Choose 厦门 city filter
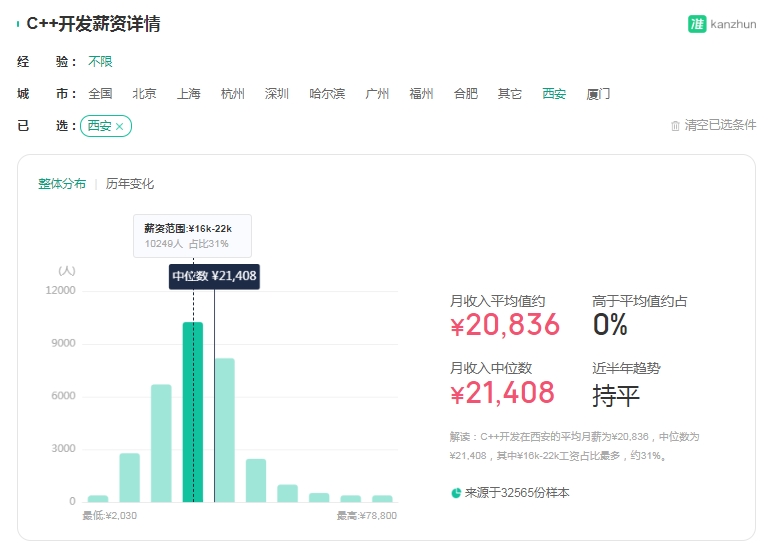Viewport: 776px width, 557px height. pyautogui.click(x=598, y=94)
